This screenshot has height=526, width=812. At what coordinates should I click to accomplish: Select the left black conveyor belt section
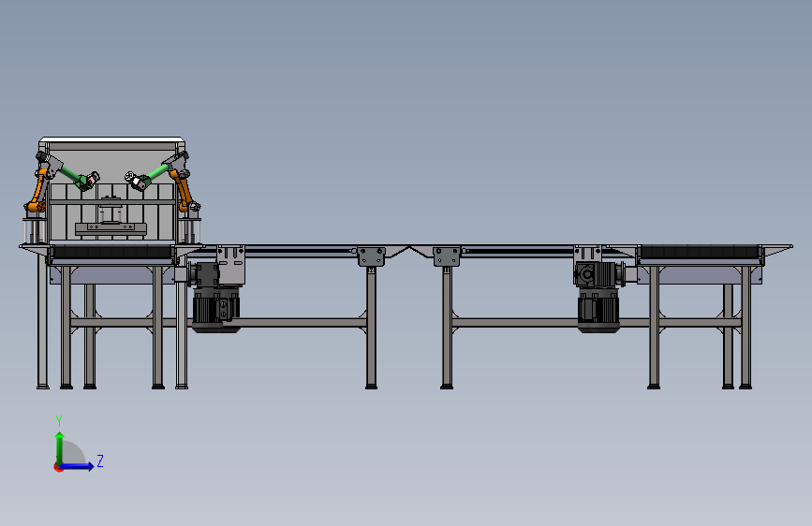click(x=111, y=252)
